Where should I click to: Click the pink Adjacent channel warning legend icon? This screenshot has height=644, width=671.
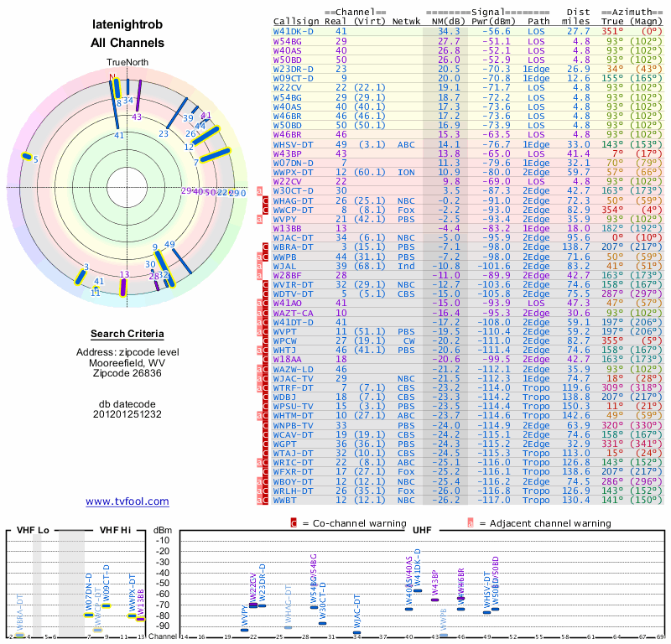click(471, 523)
